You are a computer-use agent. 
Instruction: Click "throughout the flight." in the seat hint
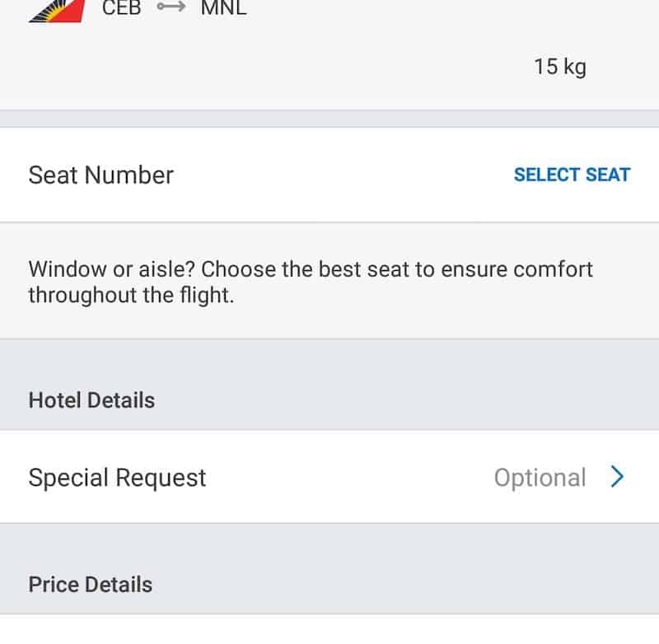pyautogui.click(x=131, y=296)
